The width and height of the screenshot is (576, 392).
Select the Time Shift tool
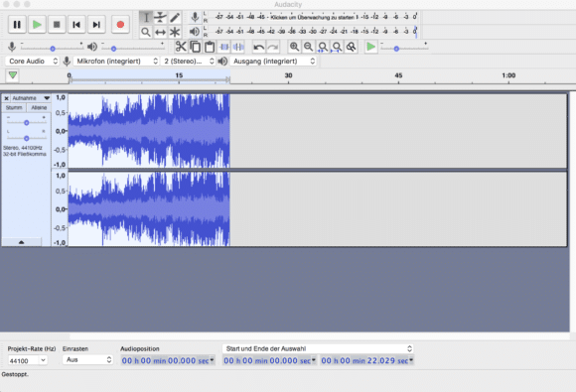(x=160, y=33)
